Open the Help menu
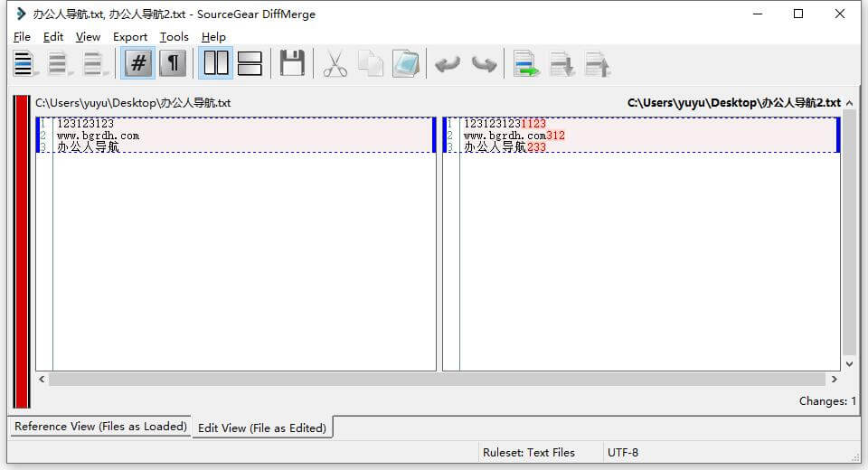The width and height of the screenshot is (868, 470). [213, 37]
